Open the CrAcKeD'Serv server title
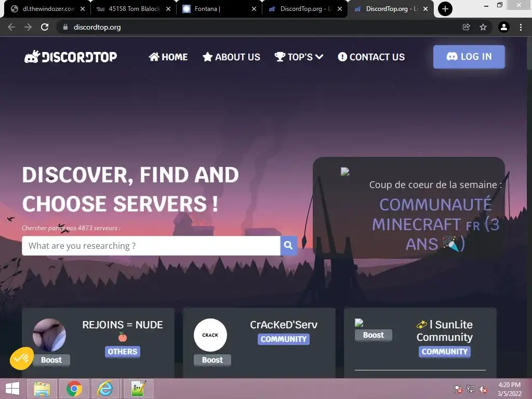Viewport: 532px width, 399px height. click(x=284, y=325)
